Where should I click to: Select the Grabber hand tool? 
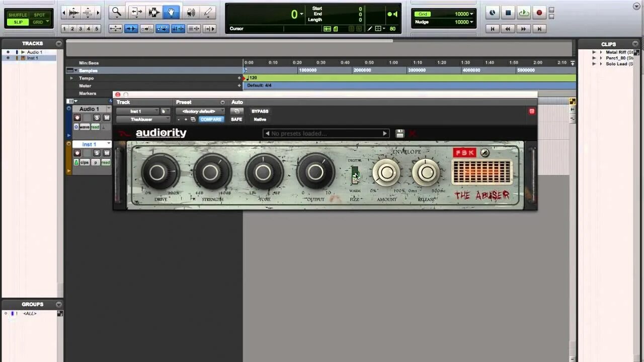(x=171, y=12)
